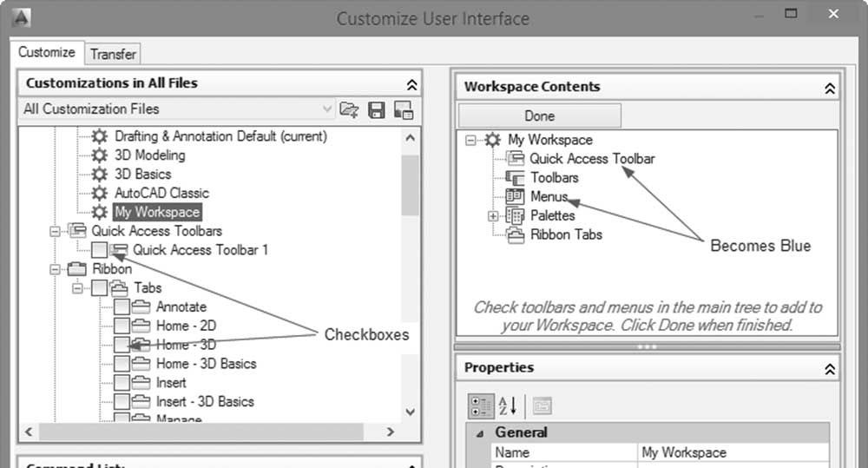Collapse the My Workspace node in Workspace Contents
This screenshot has height=468, width=868.
click(470, 140)
